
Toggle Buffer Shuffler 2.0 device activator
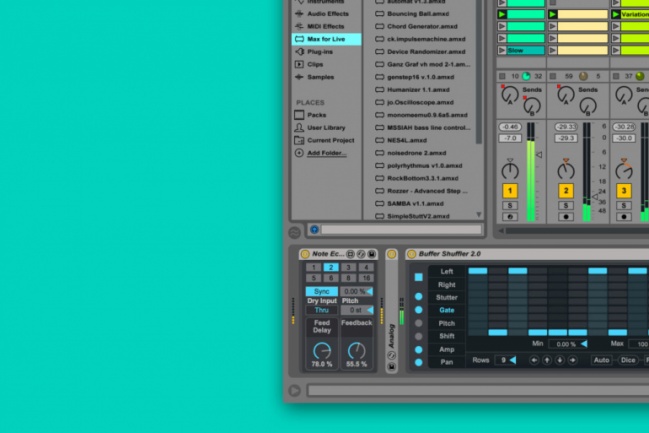(411, 254)
